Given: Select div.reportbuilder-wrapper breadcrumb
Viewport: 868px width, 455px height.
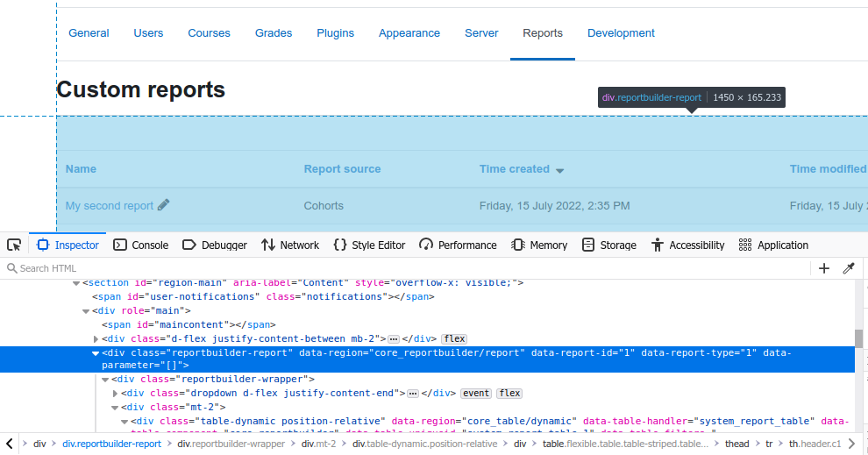Looking at the screenshot, I should (231, 444).
